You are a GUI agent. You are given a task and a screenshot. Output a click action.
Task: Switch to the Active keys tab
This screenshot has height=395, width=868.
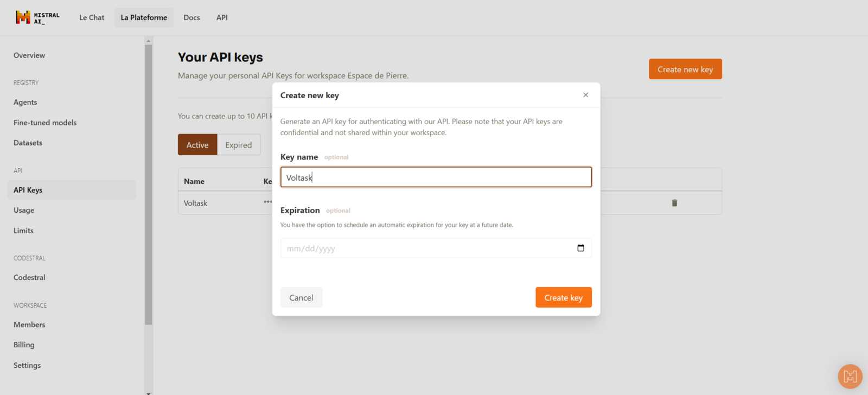pos(197,145)
